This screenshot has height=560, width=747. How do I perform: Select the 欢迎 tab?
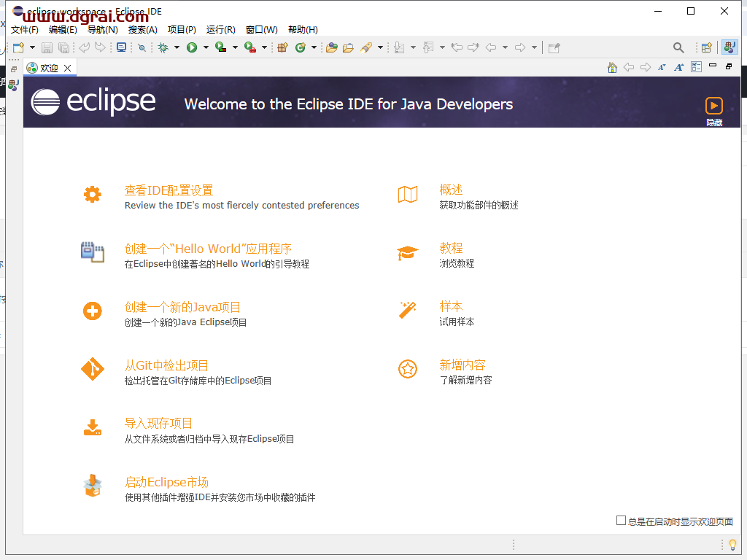pos(49,68)
